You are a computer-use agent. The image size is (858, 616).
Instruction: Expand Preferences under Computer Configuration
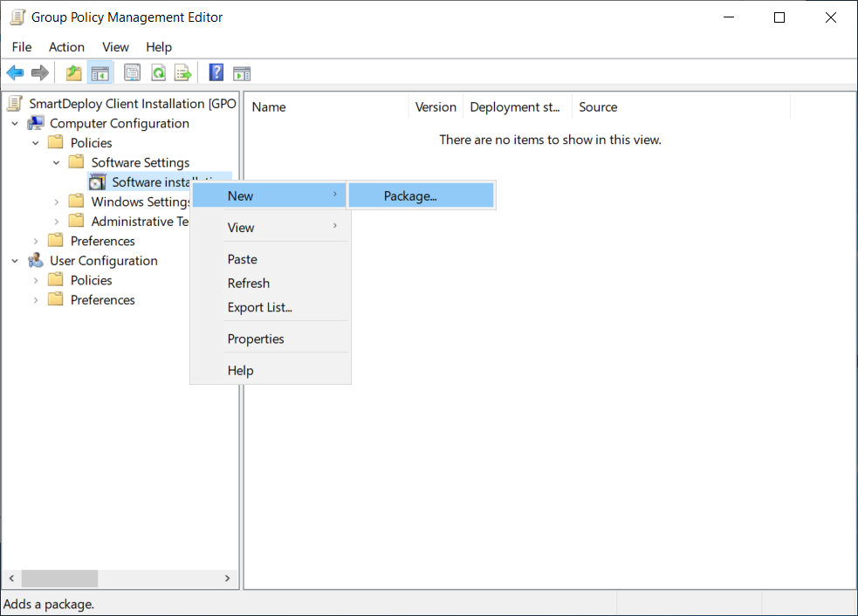tap(36, 242)
